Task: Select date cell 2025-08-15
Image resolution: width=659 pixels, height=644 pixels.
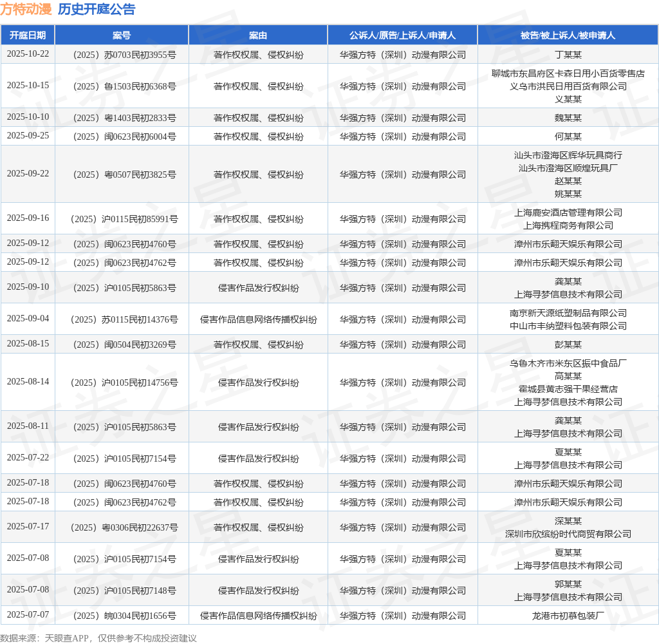Action: (28, 344)
